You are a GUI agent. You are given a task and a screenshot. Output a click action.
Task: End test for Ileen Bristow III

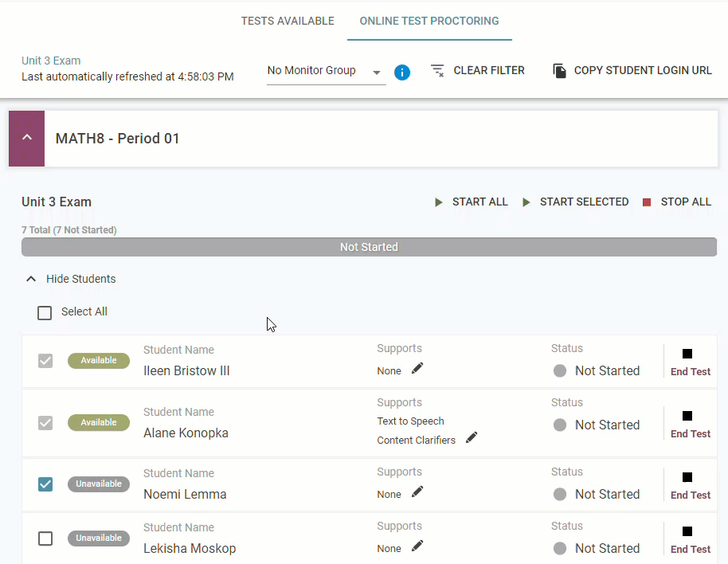[689, 362]
